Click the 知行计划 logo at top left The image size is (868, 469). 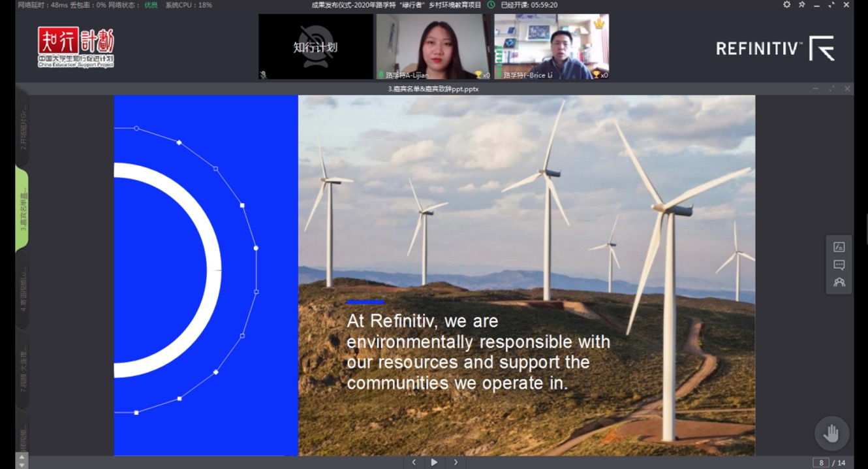[x=76, y=47]
